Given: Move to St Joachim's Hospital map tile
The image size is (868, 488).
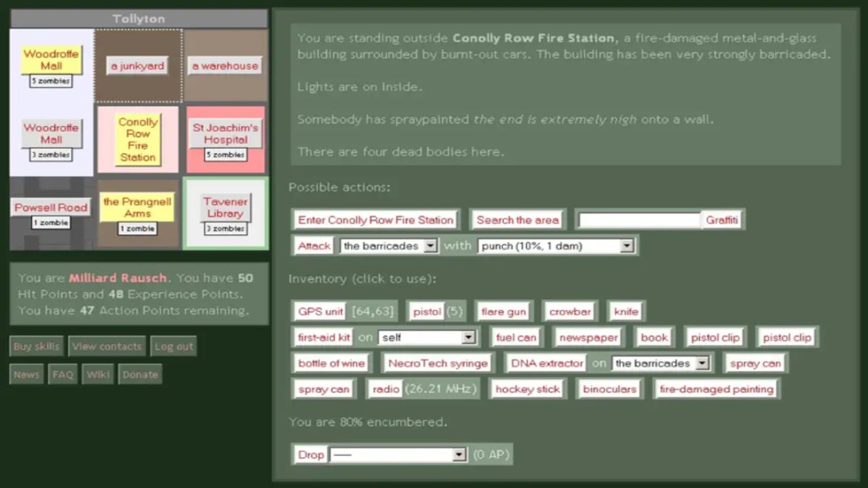Looking at the screenshot, I should click(225, 134).
